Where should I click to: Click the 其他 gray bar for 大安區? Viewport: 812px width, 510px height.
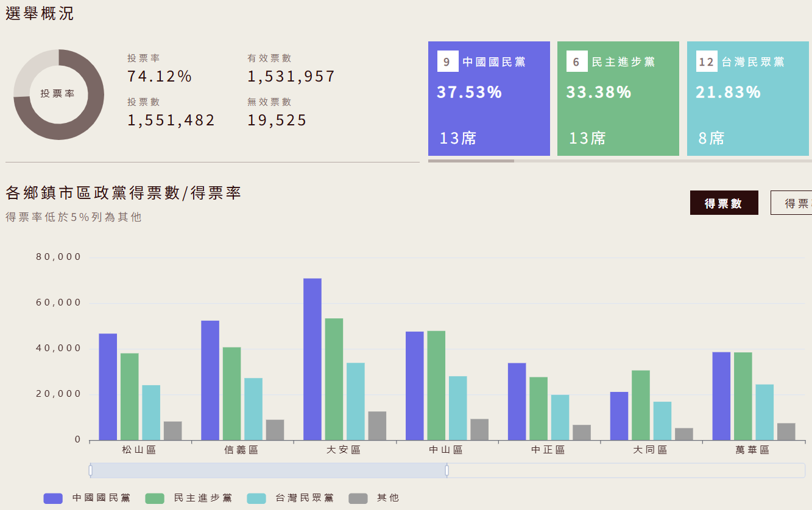[x=377, y=426]
